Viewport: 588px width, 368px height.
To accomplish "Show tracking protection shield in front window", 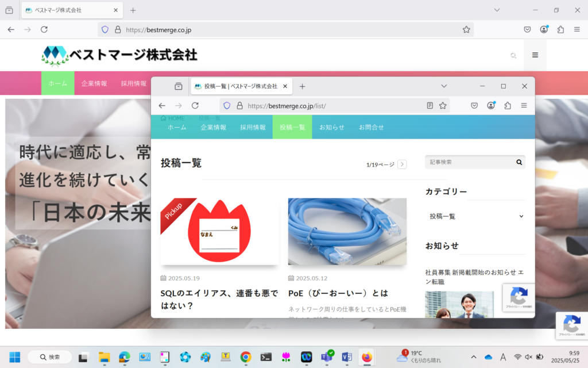I will point(227,106).
